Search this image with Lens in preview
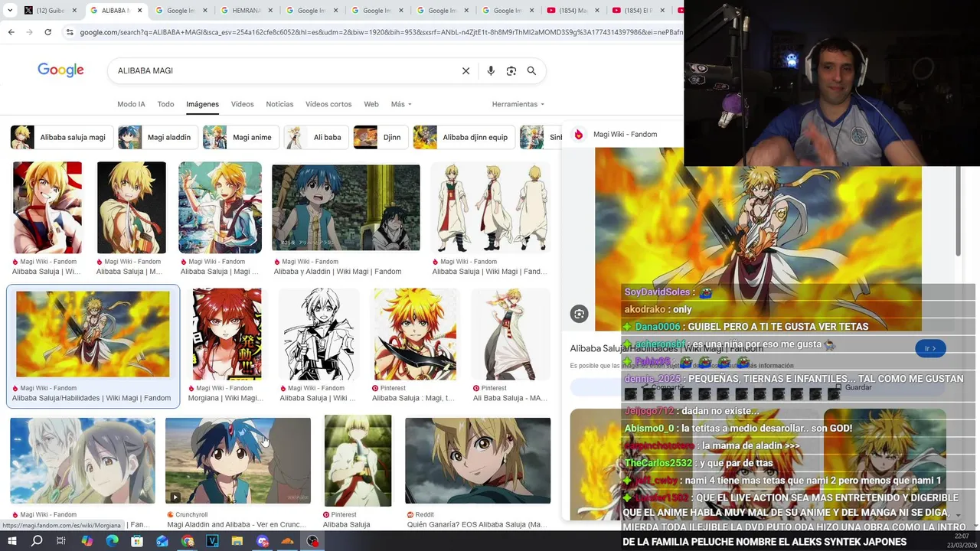 pos(580,314)
